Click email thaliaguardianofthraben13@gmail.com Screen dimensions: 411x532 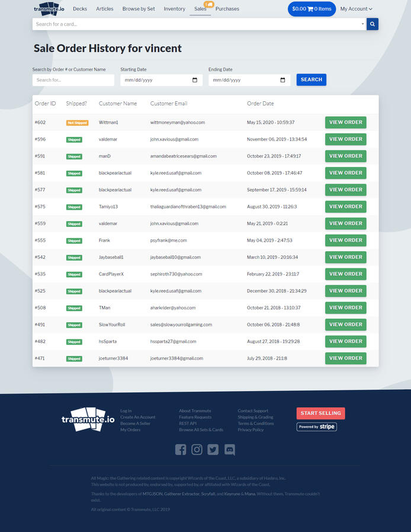(188, 207)
